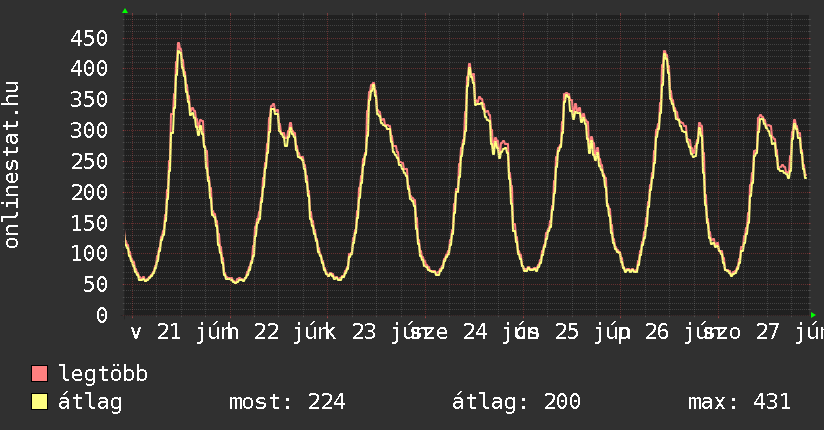
Task: Click the vertical onlinestat.hu axis title
Action: (11, 164)
